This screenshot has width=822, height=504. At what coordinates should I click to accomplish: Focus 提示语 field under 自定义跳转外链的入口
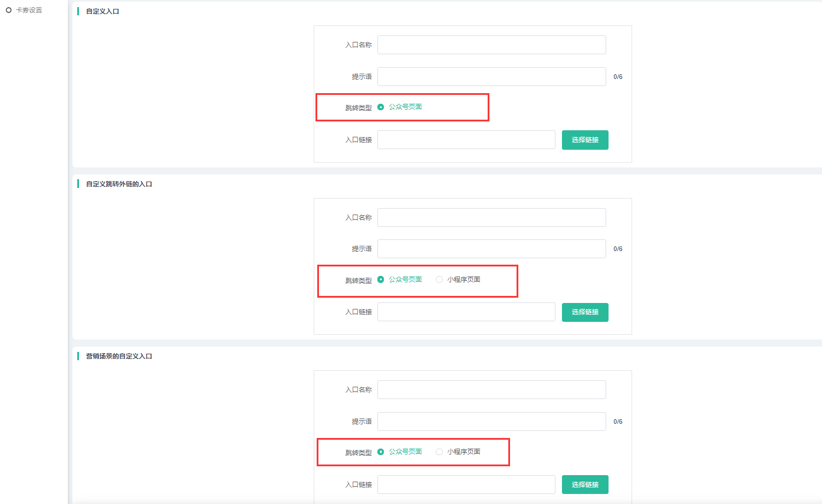491,249
